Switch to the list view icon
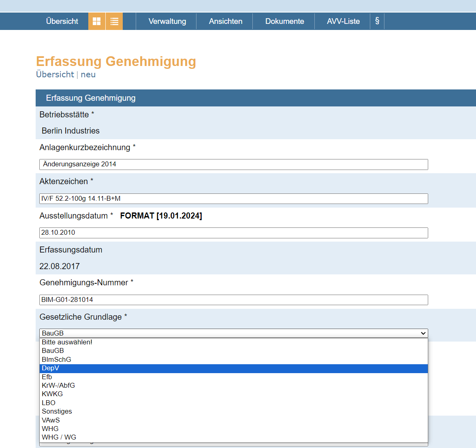This screenshot has width=476, height=448. pyautogui.click(x=114, y=21)
